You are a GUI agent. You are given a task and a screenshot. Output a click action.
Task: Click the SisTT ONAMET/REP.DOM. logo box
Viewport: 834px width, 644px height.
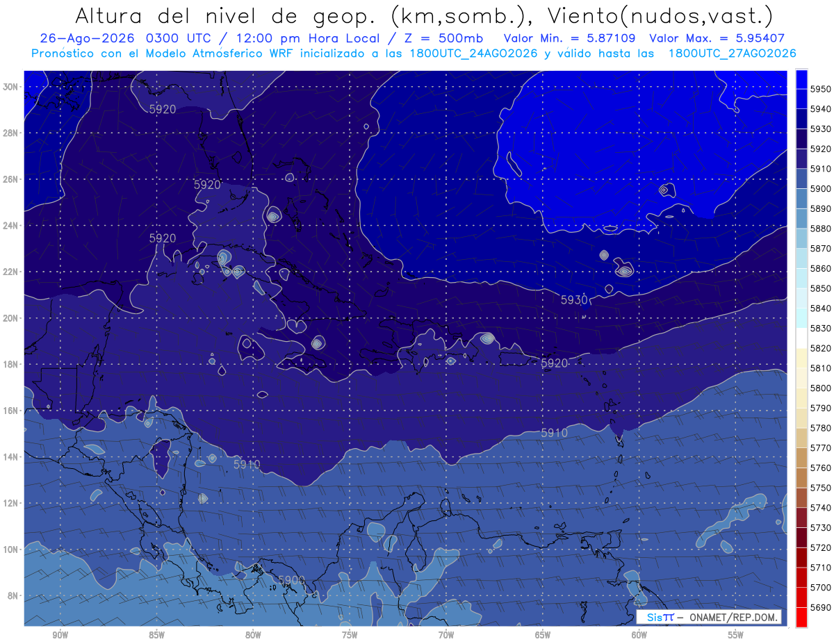[x=709, y=617]
